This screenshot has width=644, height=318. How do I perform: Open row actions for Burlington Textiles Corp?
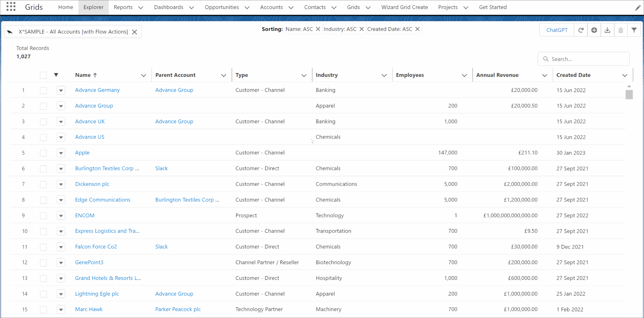pos(61,169)
